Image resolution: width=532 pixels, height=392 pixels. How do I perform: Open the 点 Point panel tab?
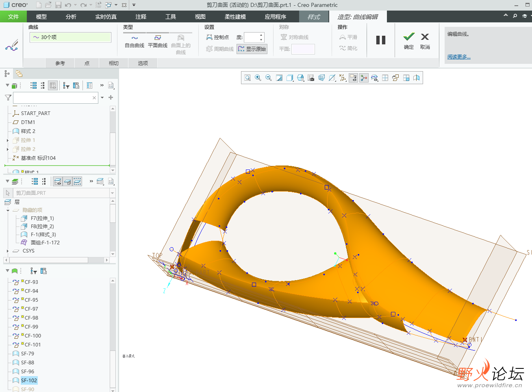tap(87, 63)
